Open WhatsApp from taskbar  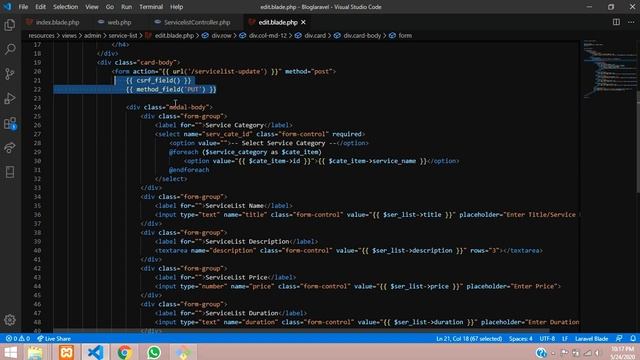click(x=154, y=352)
